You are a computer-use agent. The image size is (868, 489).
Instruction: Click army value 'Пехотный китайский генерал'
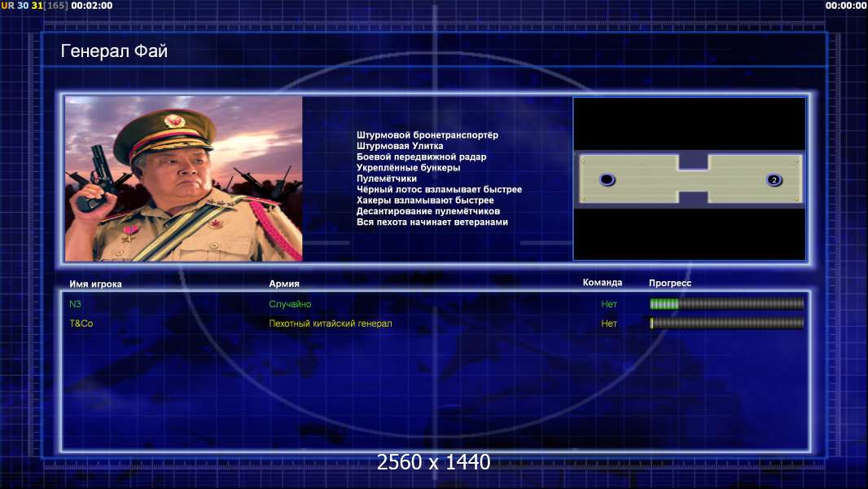[x=331, y=324]
